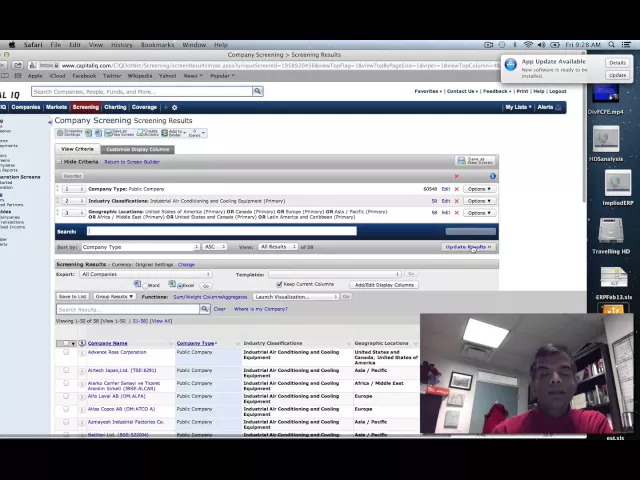Click the Alerts mail icon in nav bar
This screenshot has width=640, height=480.
(558, 107)
